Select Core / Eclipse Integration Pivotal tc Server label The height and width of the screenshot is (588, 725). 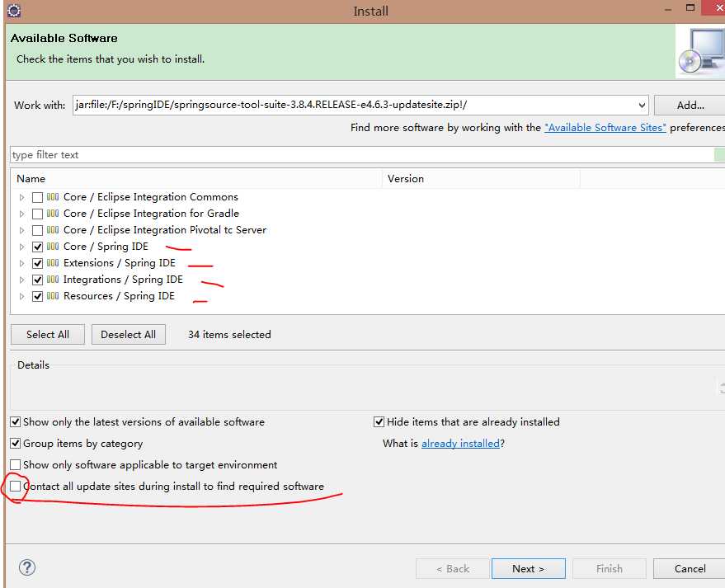165,230
